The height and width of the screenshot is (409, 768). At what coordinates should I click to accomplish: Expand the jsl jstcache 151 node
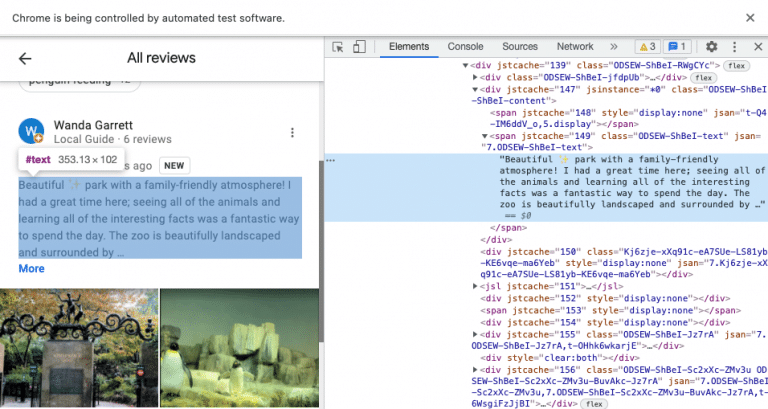point(474,285)
